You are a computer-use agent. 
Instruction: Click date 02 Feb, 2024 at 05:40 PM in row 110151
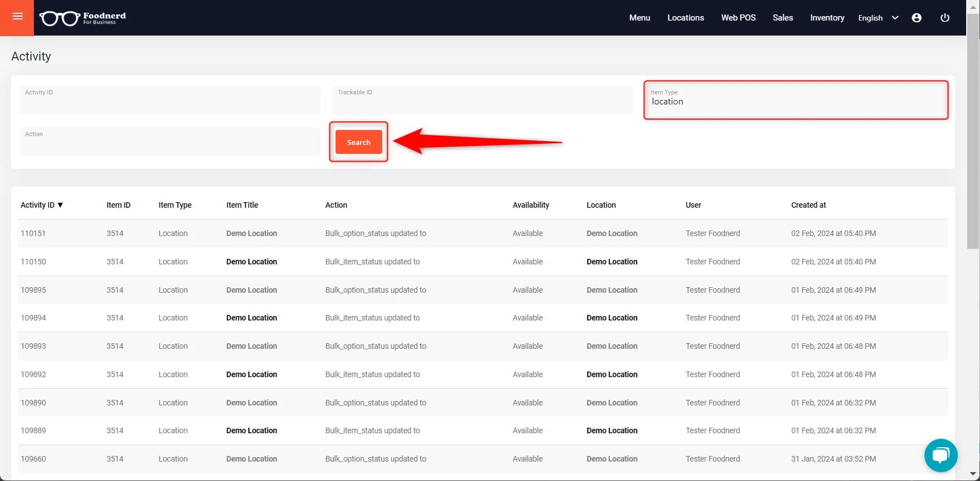(833, 233)
